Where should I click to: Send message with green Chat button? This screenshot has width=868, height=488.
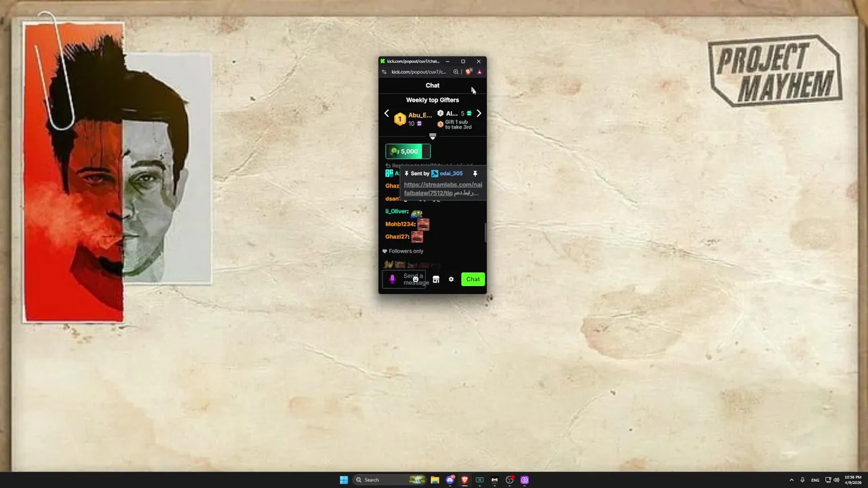click(473, 279)
